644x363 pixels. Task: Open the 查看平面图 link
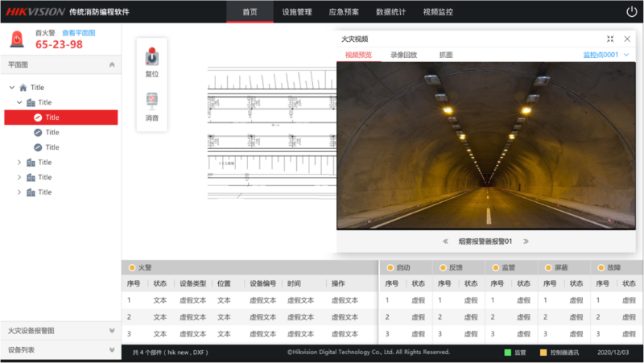pyautogui.click(x=78, y=33)
